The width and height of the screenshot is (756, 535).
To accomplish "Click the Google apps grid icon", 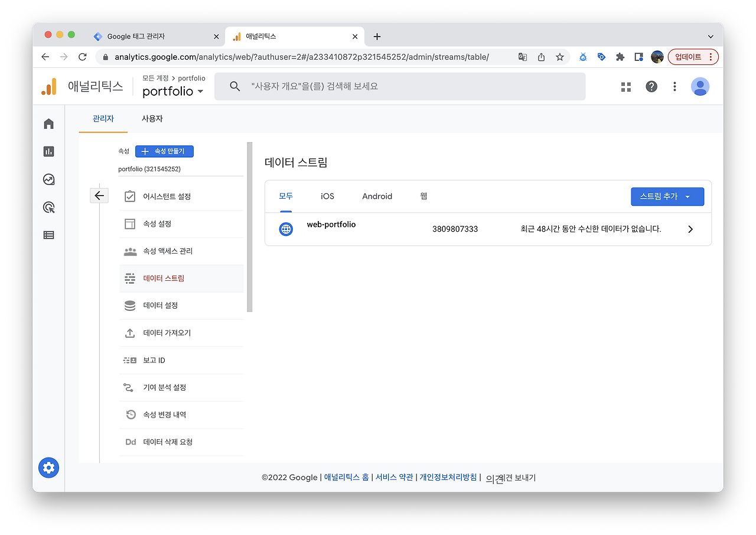I will click(x=626, y=87).
